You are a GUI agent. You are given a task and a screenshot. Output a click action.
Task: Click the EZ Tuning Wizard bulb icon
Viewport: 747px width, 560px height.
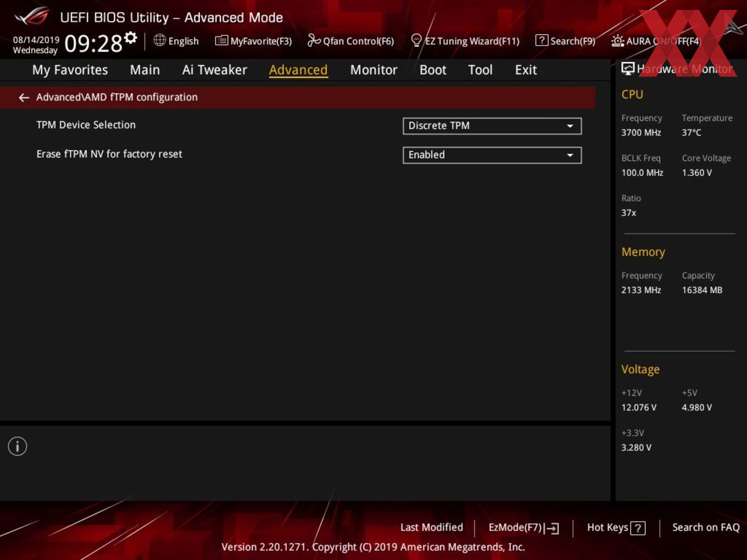click(416, 41)
